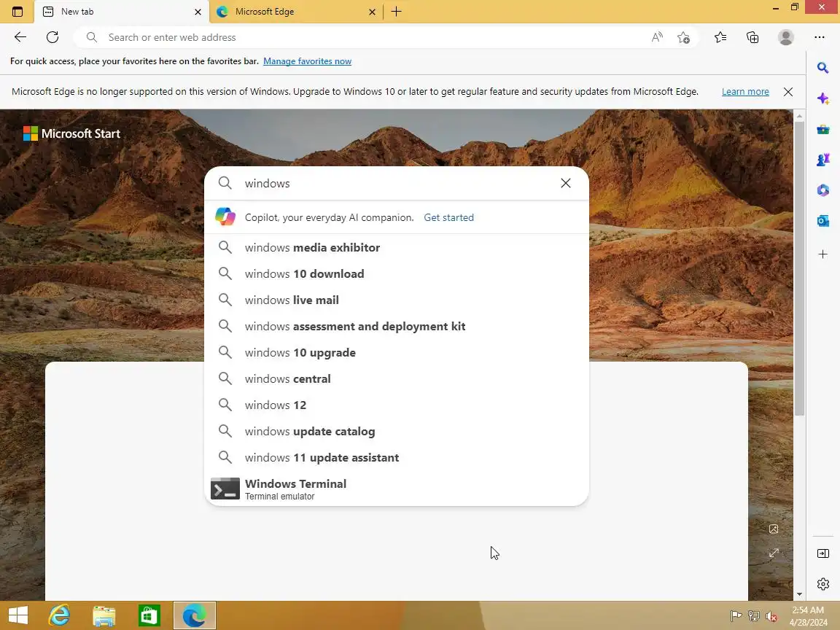Viewport: 840px width, 630px height.
Task: Click the Edge taskbar button
Action: [x=195, y=615]
